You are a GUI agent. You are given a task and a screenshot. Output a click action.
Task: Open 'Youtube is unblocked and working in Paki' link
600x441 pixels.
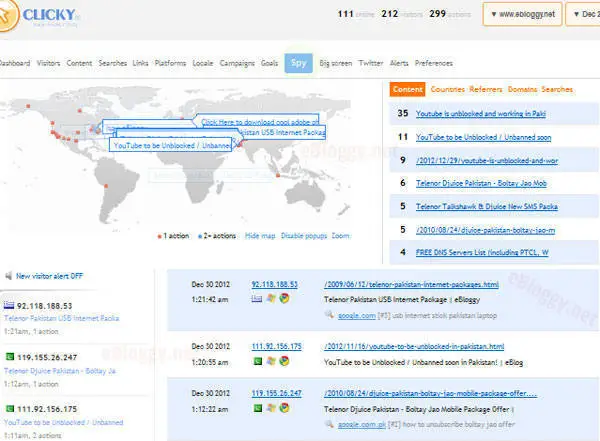tap(481, 114)
